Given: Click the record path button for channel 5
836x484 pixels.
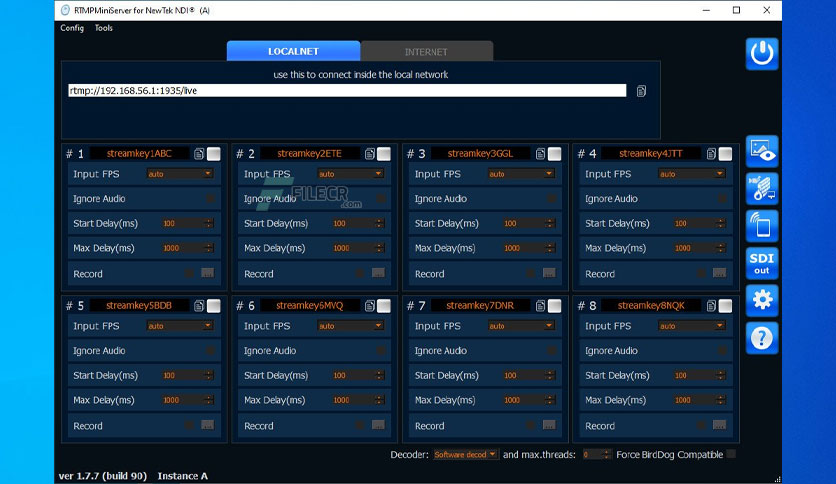Looking at the screenshot, I should point(207,425).
